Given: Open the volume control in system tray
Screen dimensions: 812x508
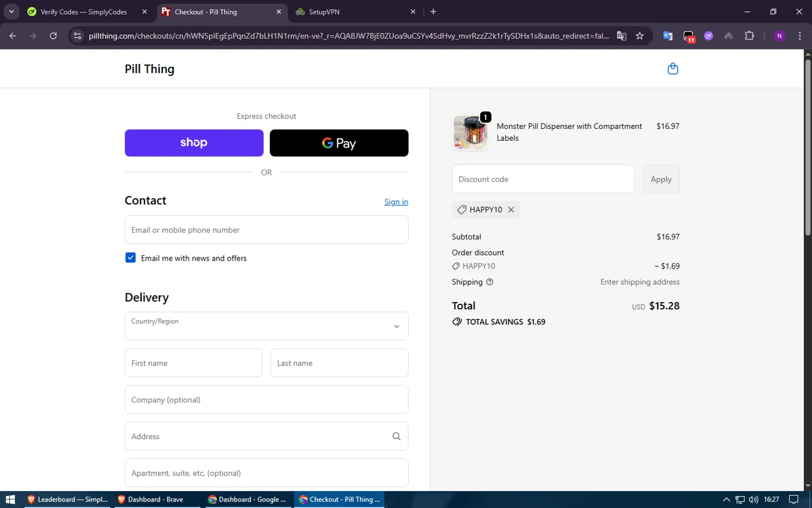Looking at the screenshot, I should tap(754, 499).
